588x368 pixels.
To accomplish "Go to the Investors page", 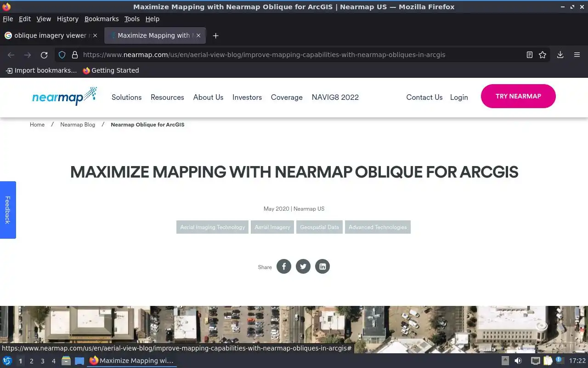I will pos(247,97).
